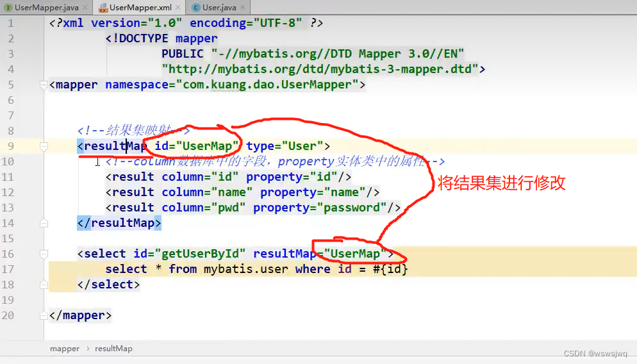Click line number 15 in the gutter
The image size is (637, 364).
(x=8, y=238)
